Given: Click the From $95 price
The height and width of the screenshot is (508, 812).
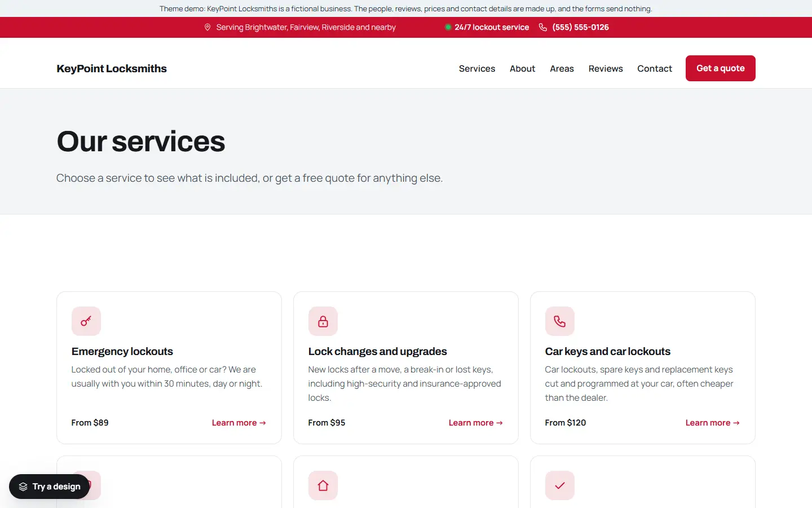Looking at the screenshot, I should coord(327,423).
